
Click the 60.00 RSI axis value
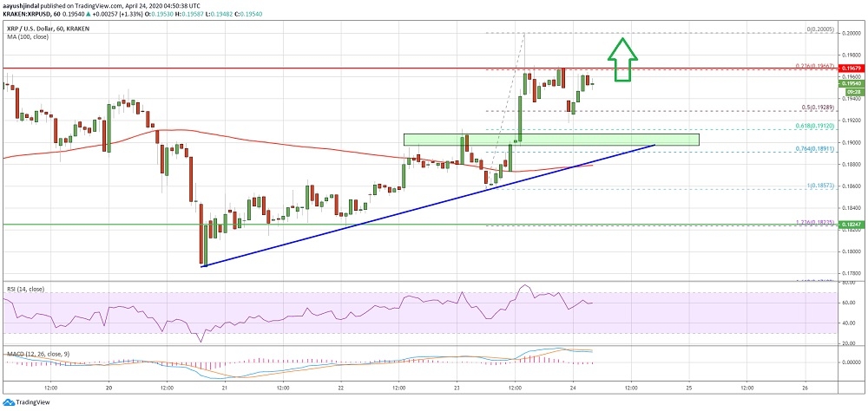tap(849, 303)
